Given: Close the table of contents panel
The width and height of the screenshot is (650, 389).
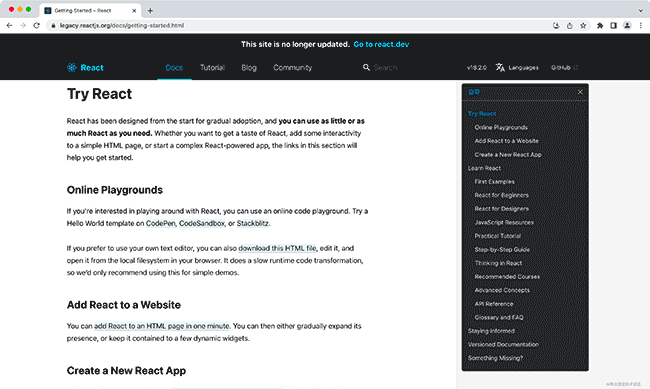Looking at the screenshot, I should pos(580,92).
